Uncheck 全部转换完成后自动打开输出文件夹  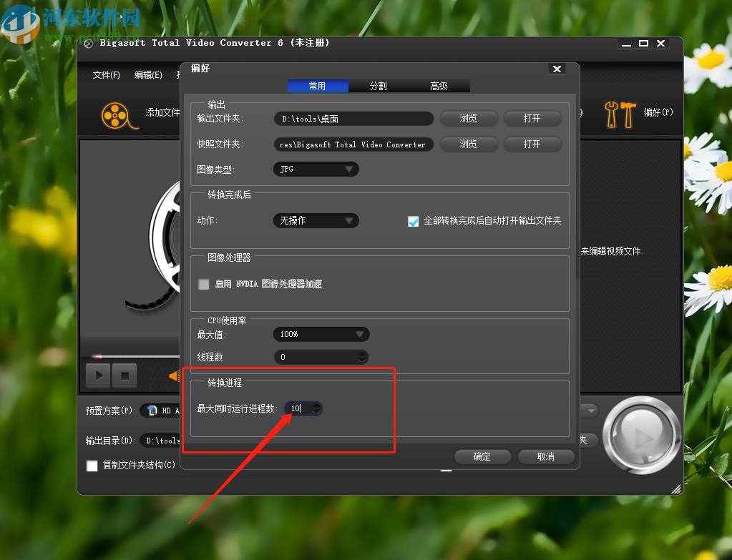(413, 222)
